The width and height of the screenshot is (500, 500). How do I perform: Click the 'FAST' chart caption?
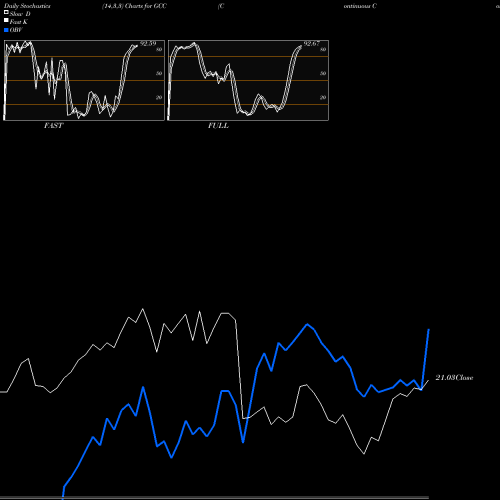(x=54, y=126)
